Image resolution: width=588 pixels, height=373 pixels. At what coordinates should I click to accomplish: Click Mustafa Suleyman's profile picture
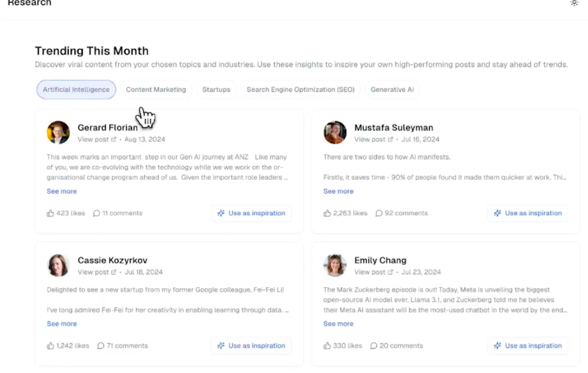[x=335, y=132]
